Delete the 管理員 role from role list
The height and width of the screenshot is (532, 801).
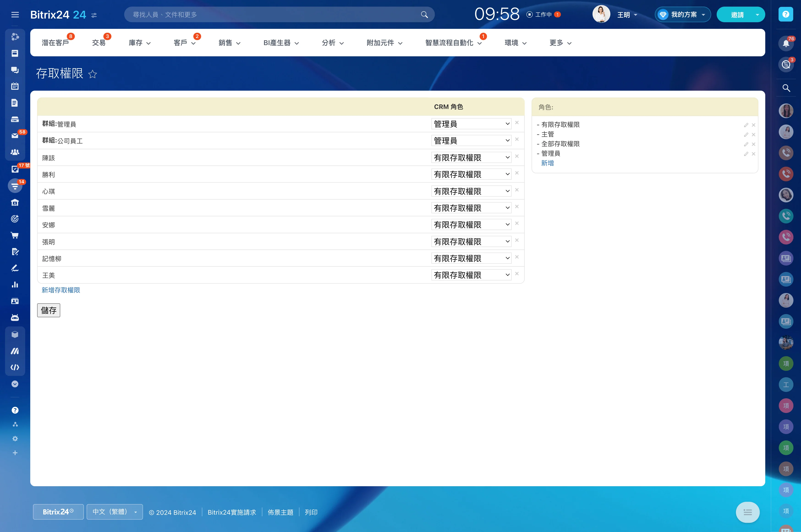(x=754, y=154)
